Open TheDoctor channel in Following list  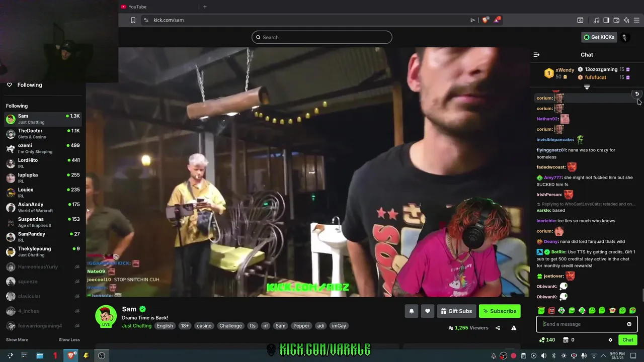(x=43, y=134)
